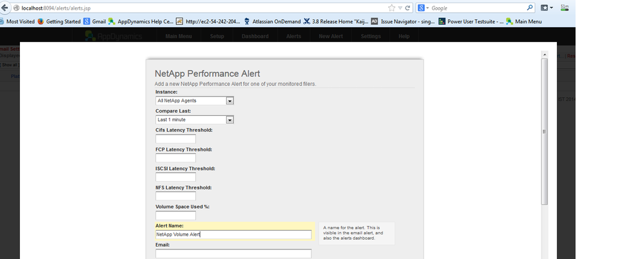Open the Gmail bookmark

click(94, 21)
